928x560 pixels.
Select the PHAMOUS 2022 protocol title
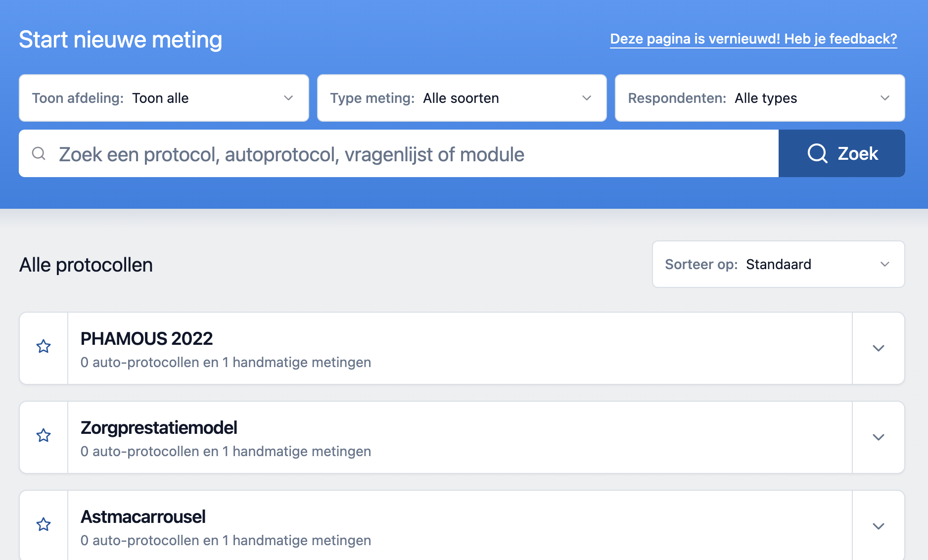(146, 339)
